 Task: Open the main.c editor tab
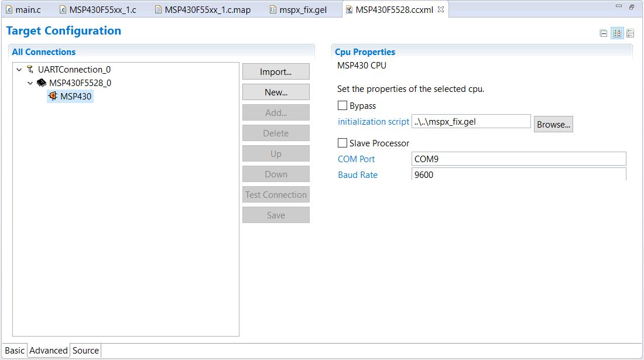(x=24, y=9)
